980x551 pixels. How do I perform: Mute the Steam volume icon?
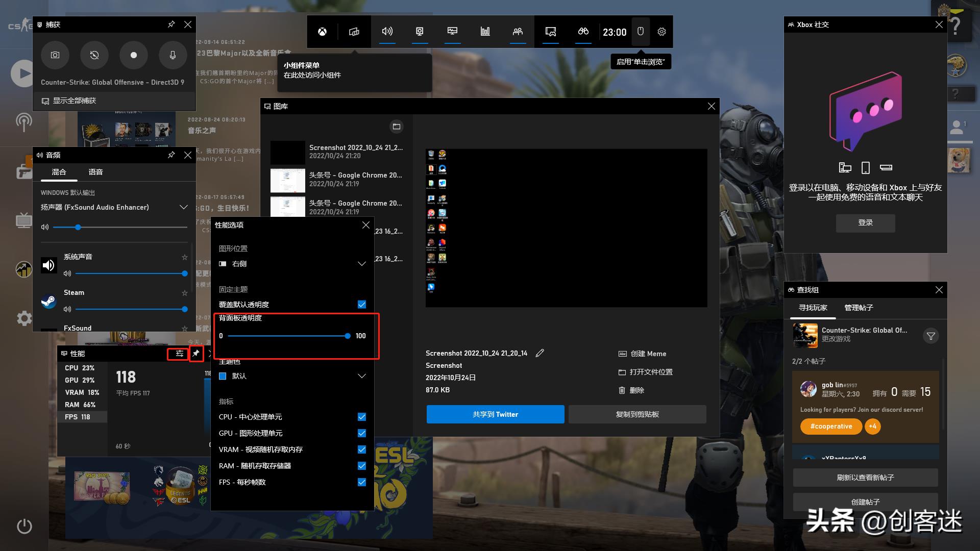click(x=67, y=309)
